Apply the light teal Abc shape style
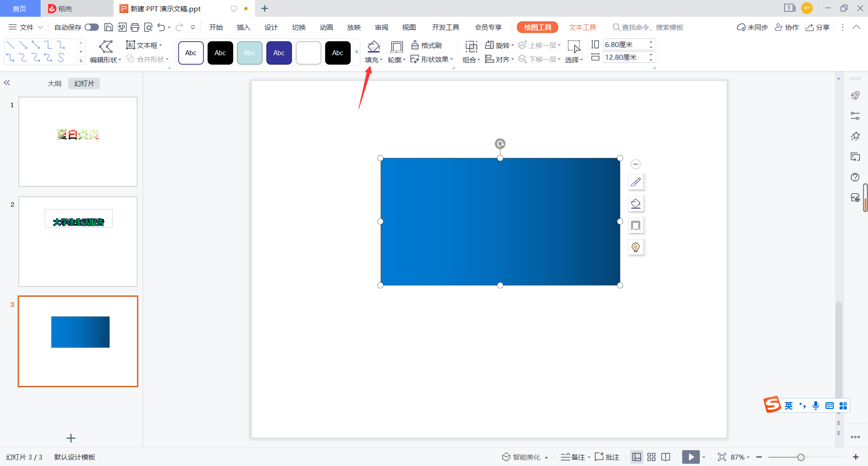The image size is (868, 466). 250,52
